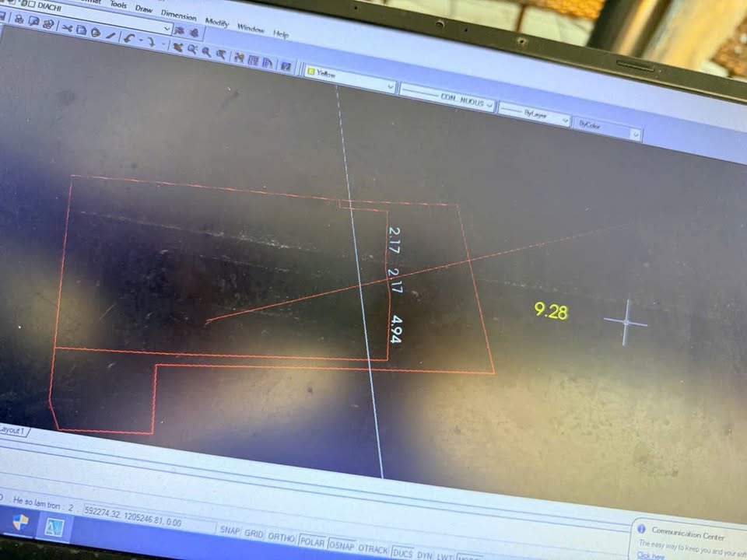Toggle ORTHO mode in status bar
The height and width of the screenshot is (560, 747).
[281, 537]
